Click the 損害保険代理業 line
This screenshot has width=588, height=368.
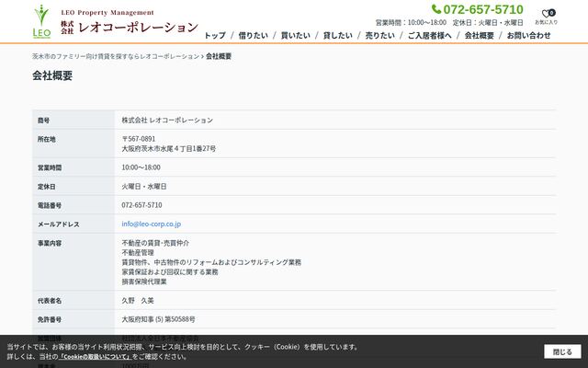(144, 282)
